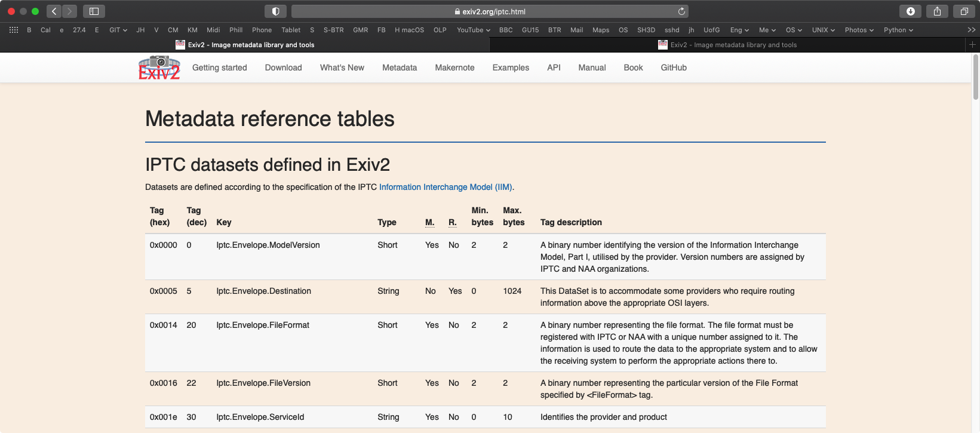
Task: Open the GitHub link in navigation
Action: pos(674,67)
